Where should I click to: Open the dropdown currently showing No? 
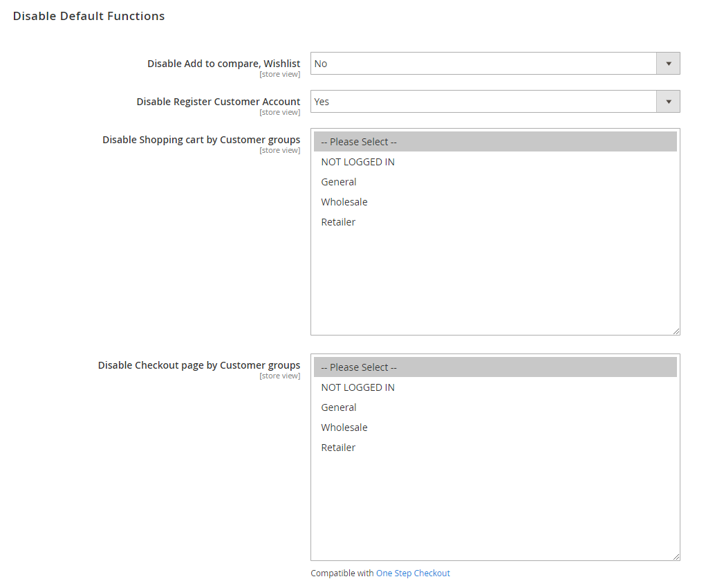click(x=484, y=64)
